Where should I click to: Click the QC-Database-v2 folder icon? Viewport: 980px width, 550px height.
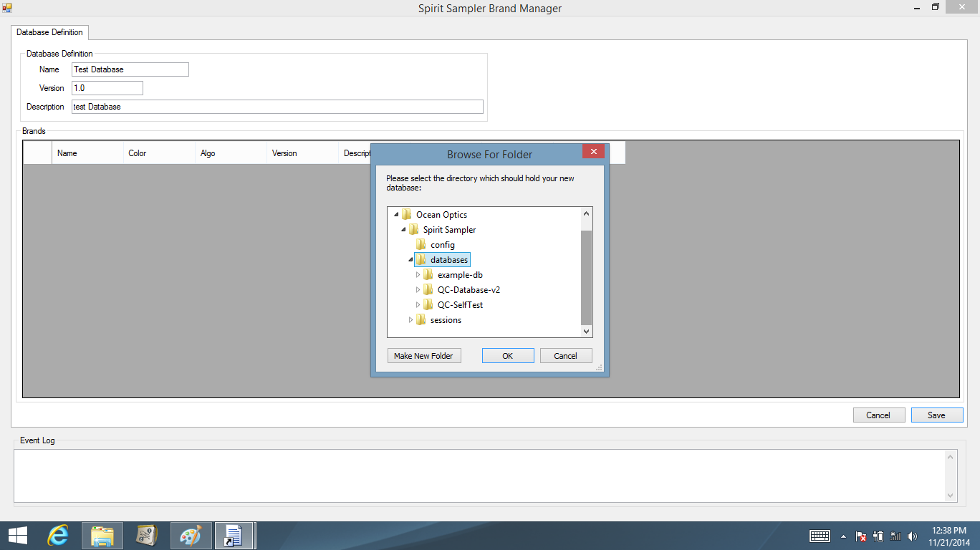[x=428, y=289]
